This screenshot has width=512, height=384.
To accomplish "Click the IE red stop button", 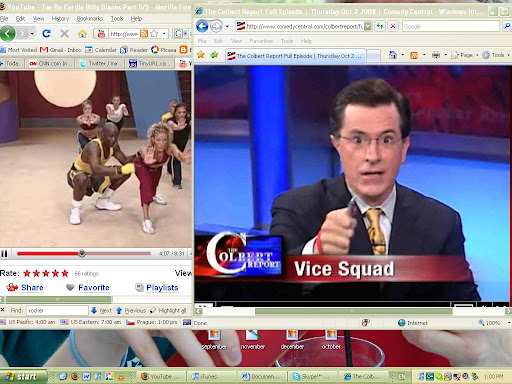I will (393, 26).
